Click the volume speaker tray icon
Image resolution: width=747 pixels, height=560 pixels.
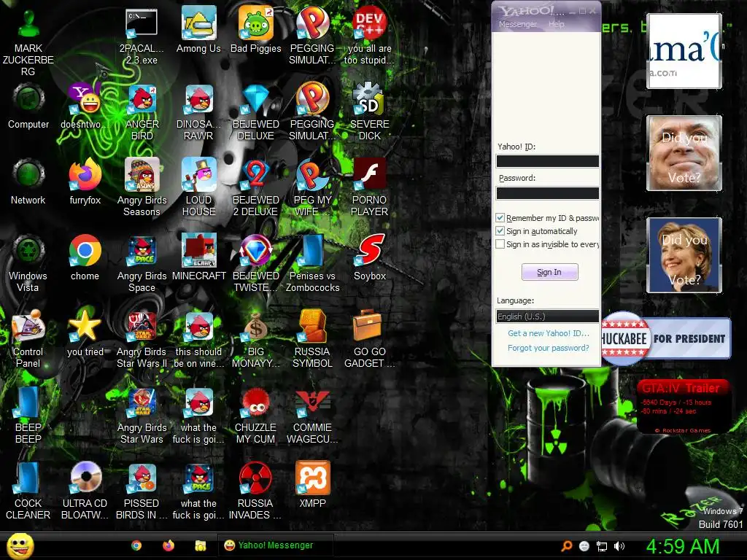click(x=619, y=546)
